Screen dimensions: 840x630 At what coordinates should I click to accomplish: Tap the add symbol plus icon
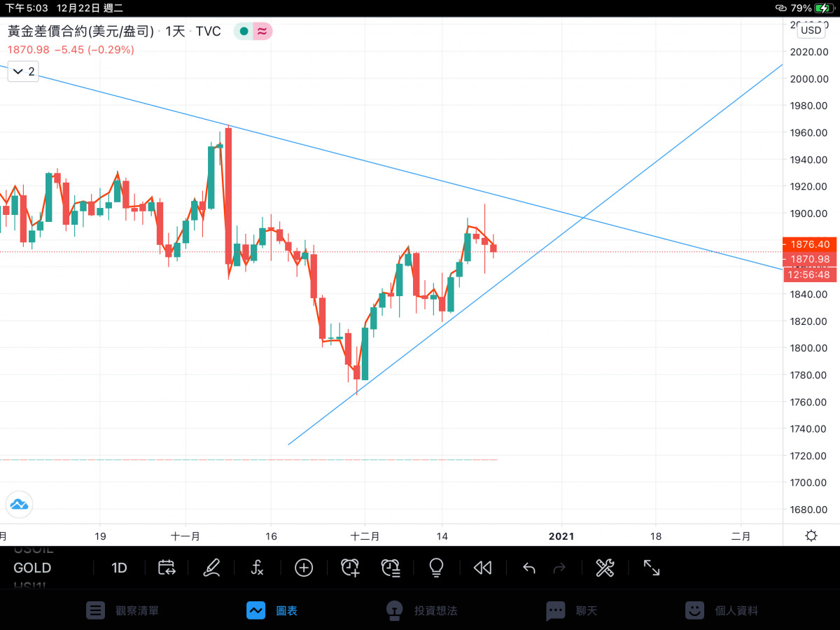pos(303,568)
